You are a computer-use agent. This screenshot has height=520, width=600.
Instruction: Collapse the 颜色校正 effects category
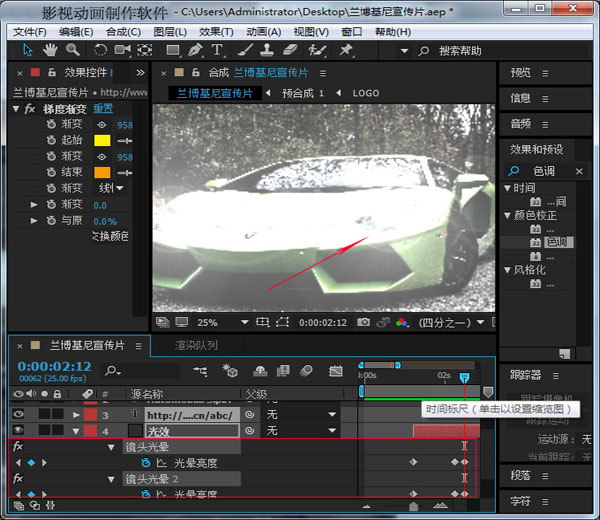(507, 215)
